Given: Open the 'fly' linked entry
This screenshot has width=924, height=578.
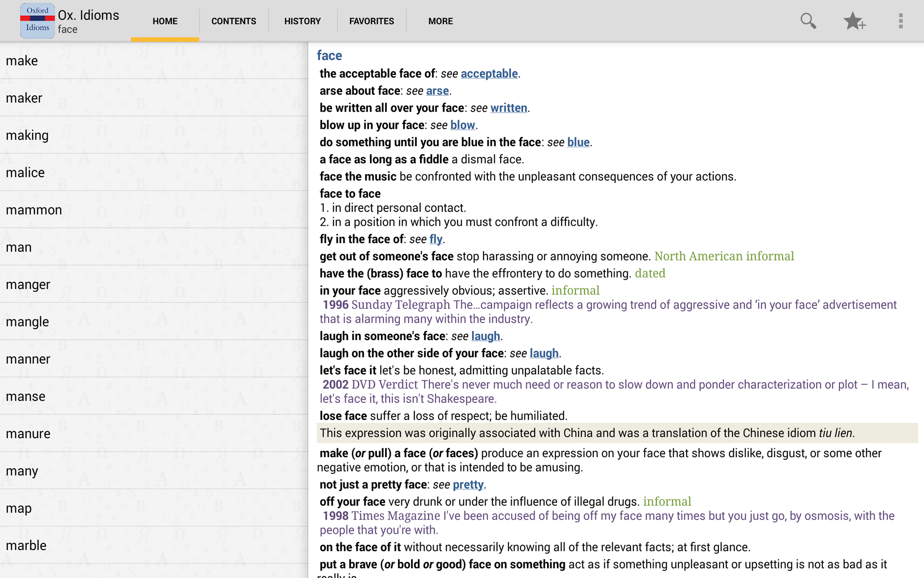Looking at the screenshot, I should [436, 239].
